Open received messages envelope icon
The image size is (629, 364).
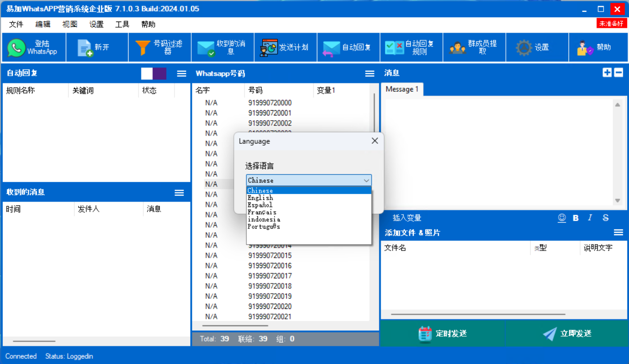tap(206, 48)
